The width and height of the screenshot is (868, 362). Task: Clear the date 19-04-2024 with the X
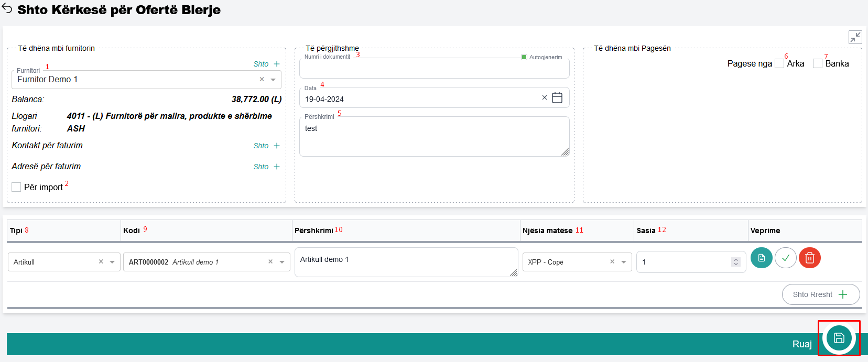point(544,98)
